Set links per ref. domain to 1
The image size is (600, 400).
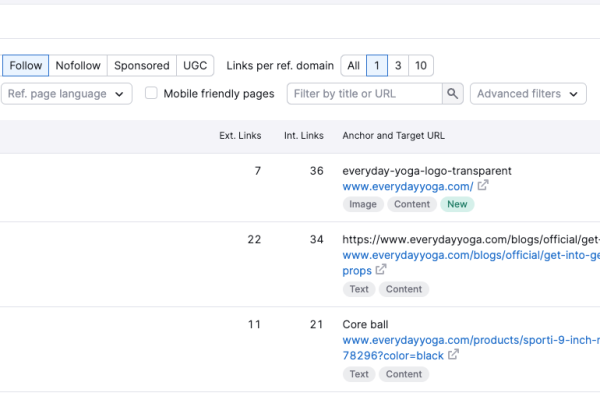(x=377, y=65)
